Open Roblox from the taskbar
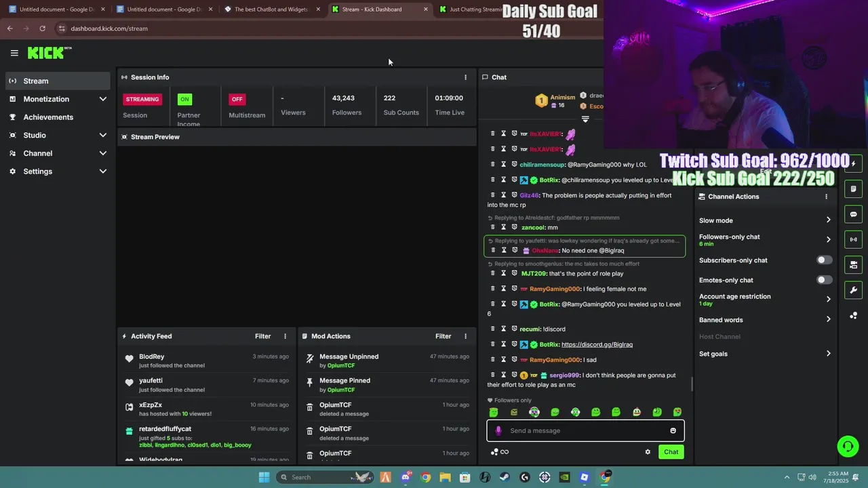Screen dimensions: 868x488 click(x=585, y=477)
